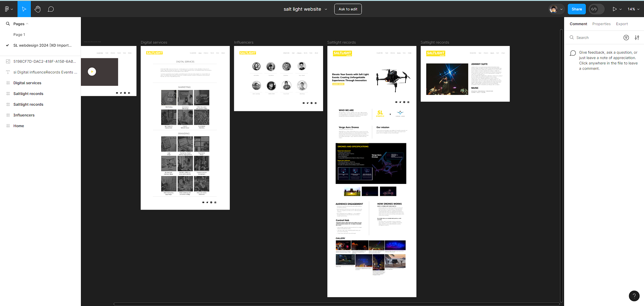Open the comment filter options icon
644x306 pixels.
tap(626, 38)
